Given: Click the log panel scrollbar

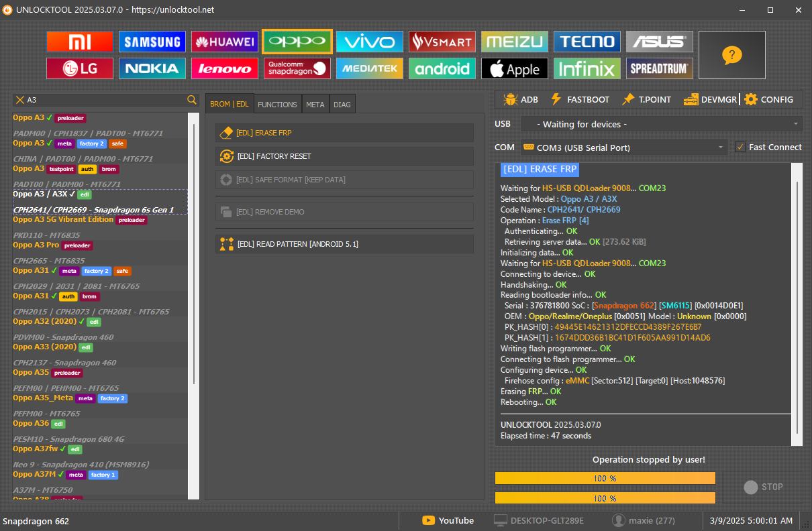Looking at the screenshot, I should point(797,306).
